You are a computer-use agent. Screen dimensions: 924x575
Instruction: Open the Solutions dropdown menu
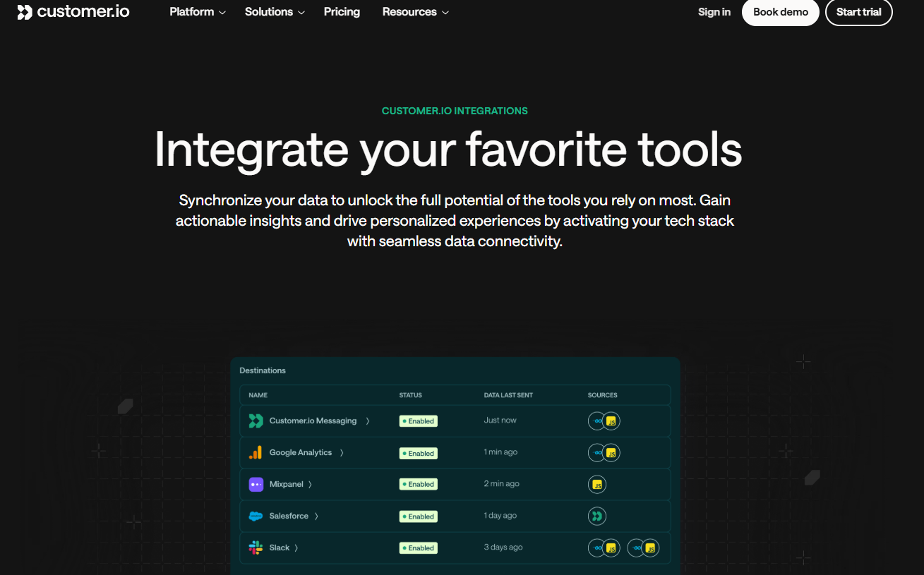click(275, 12)
